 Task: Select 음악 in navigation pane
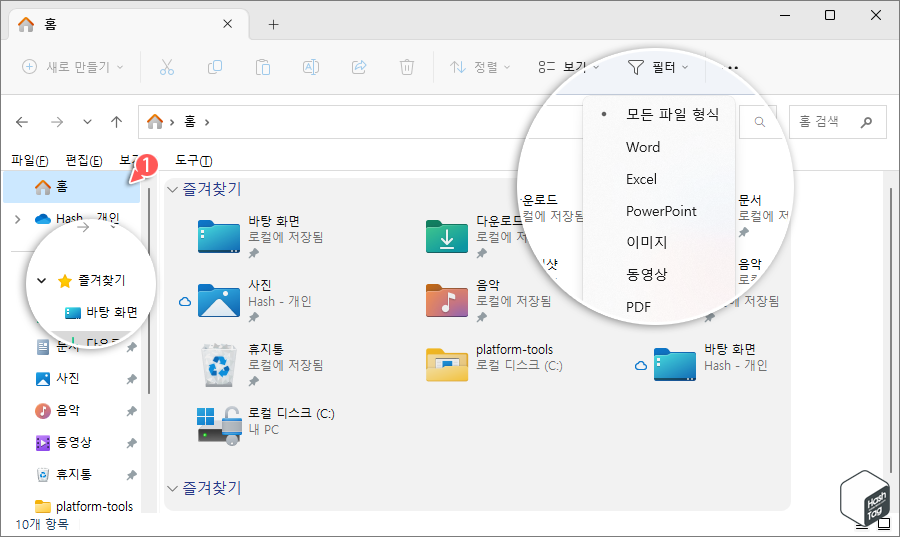click(x=59, y=411)
